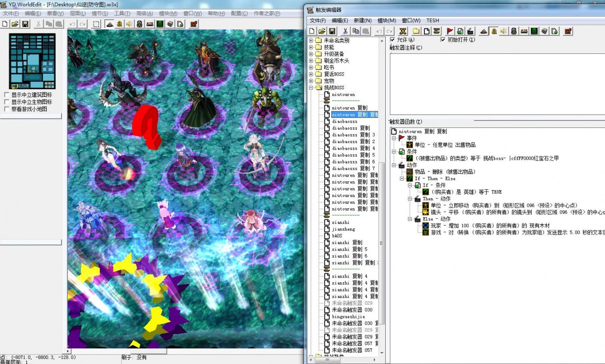
Task: Expand the 刷金币木头 folder
Action: coord(311,61)
